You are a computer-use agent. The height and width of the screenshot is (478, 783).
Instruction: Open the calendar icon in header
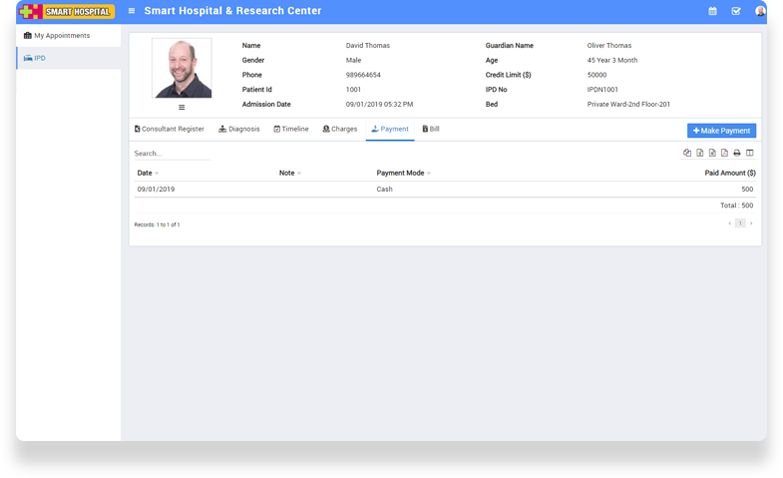point(712,11)
